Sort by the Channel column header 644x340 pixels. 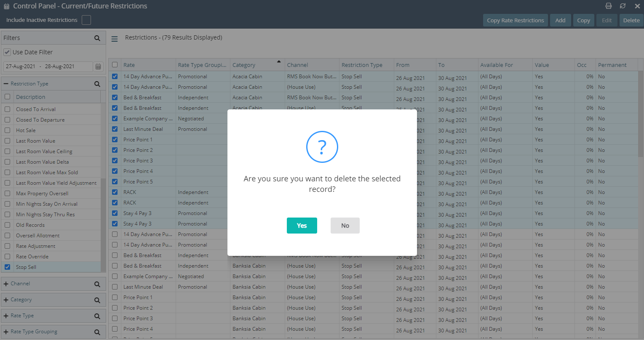pos(312,65)
